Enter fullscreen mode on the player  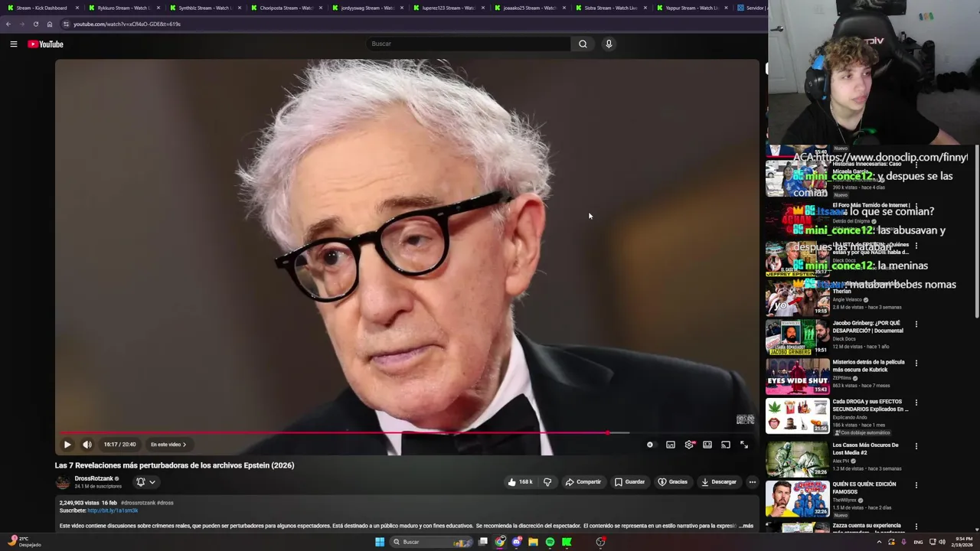(x=744, y=445)
